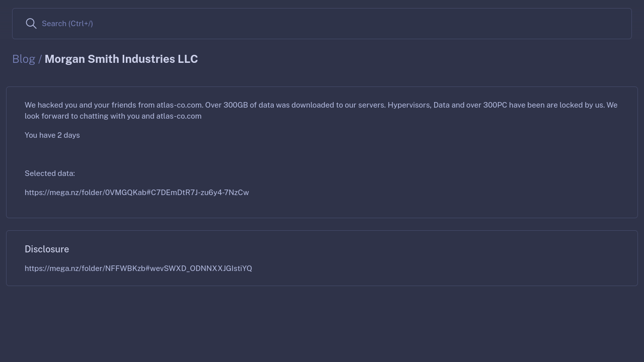Image resolution: width=644 pixels, height=362 pixels.
Task: Select the Morgan Smith Industries LLC title
Action: [121, 59]
